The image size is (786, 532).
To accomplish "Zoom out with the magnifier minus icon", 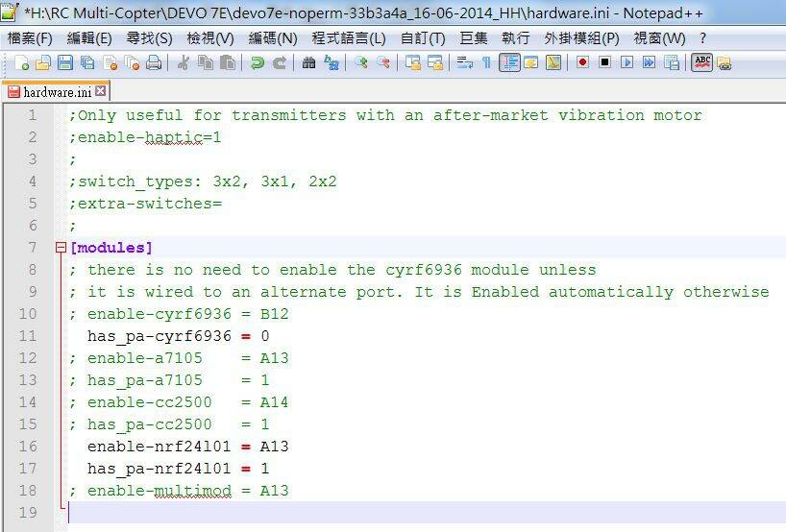I will point(383,62).
